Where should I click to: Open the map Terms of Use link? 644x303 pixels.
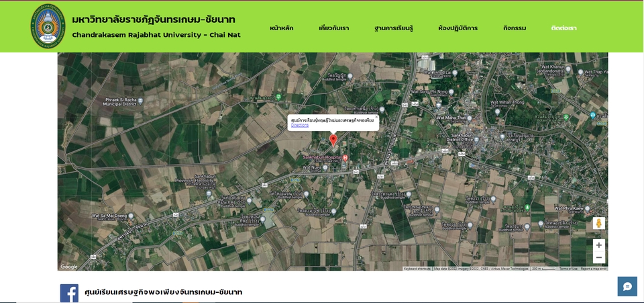568,269
